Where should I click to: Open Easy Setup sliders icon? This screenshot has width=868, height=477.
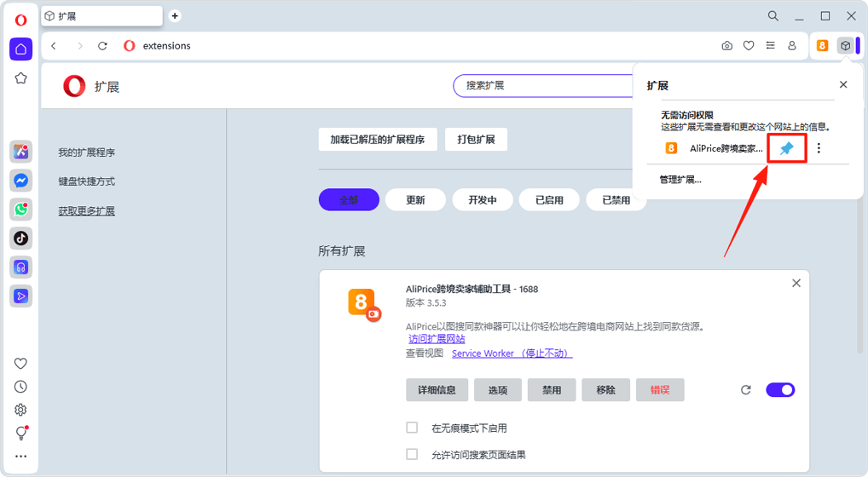[x=771, y=46]
